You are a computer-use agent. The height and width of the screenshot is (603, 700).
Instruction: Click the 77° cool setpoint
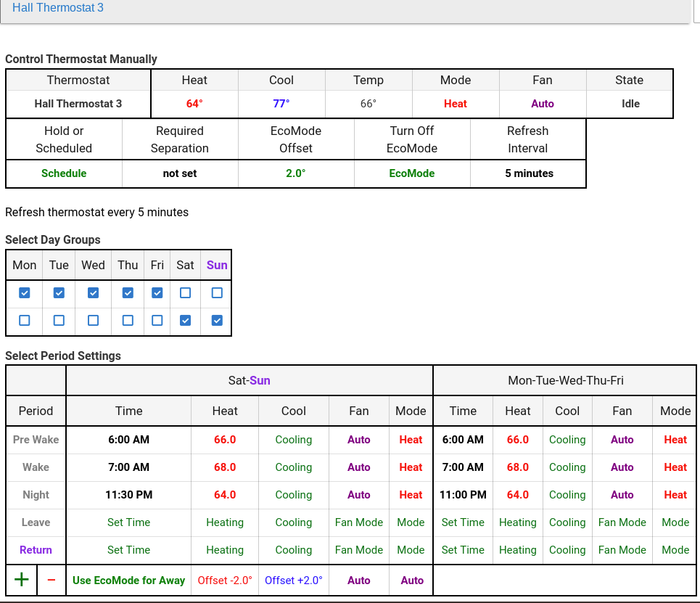click(281, 103)
